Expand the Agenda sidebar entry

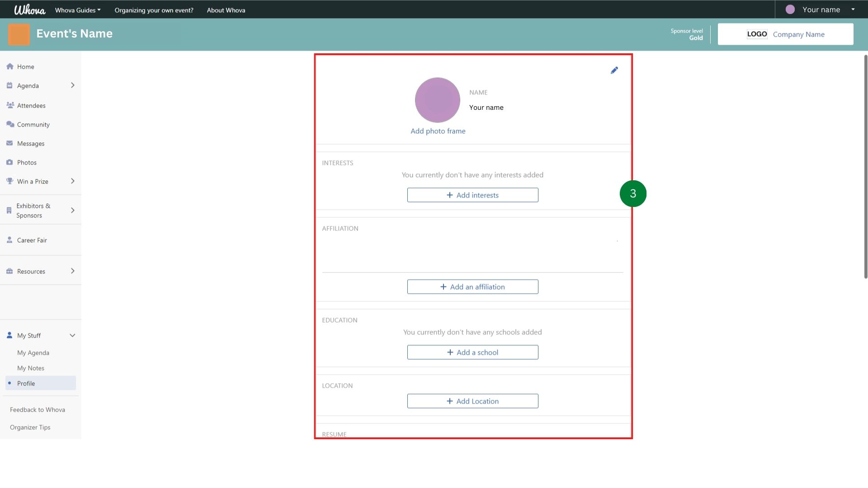(x=72, y=85)
